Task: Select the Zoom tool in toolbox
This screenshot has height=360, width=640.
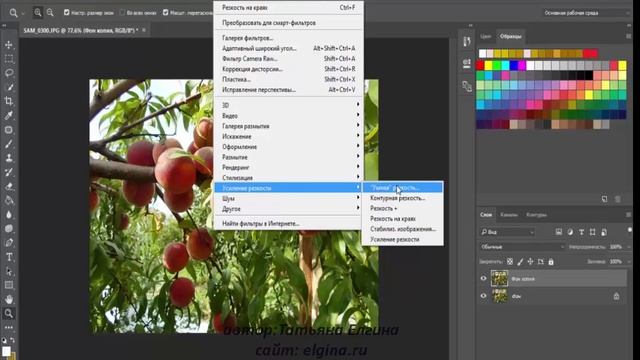Action: pyautogui.click(x=9, y=313)
